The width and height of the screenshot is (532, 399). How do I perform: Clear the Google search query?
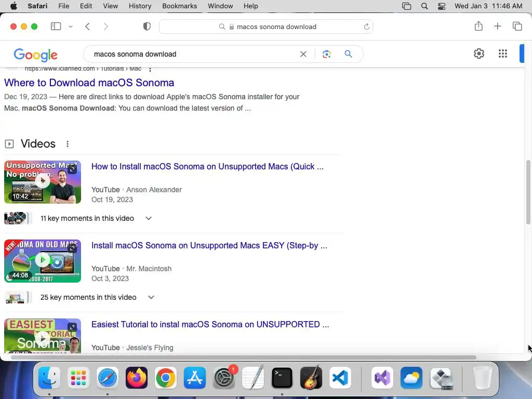303,54
